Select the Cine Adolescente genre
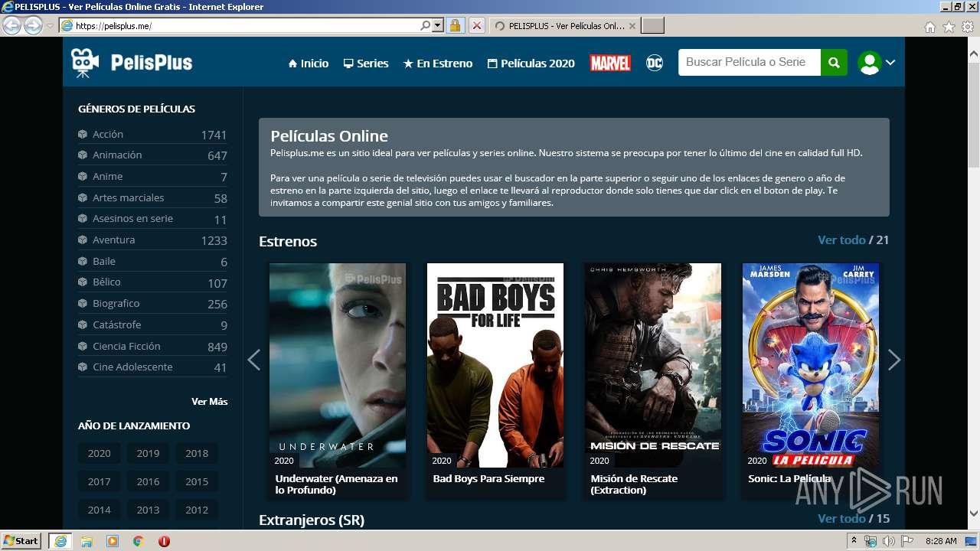This screenshot has height=551, width=980. (152, 367)
